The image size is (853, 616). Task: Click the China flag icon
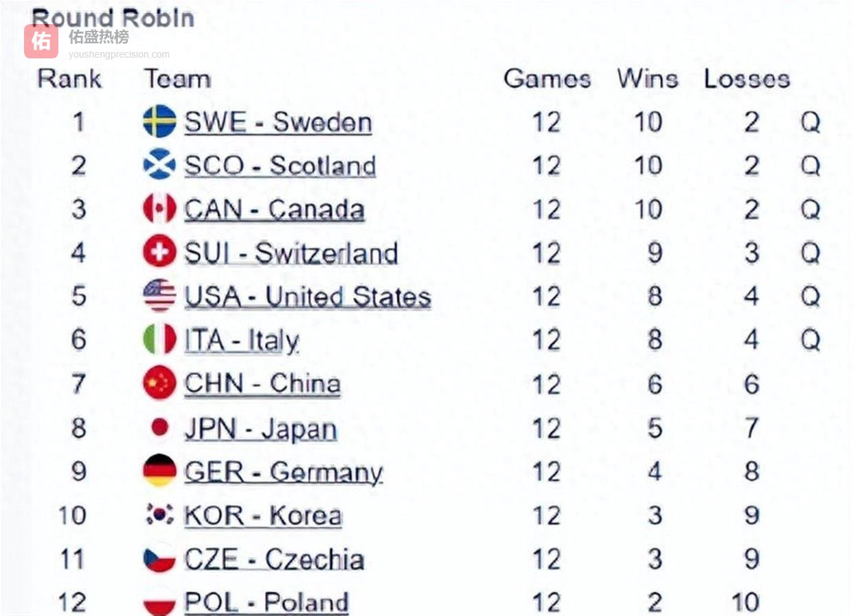(159, 384)
